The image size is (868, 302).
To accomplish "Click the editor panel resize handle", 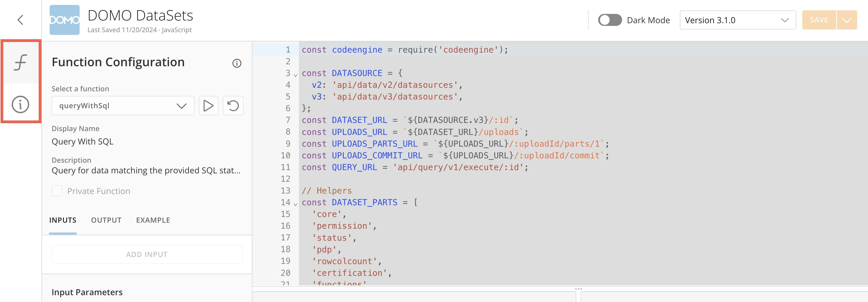I will click(578, 289).
